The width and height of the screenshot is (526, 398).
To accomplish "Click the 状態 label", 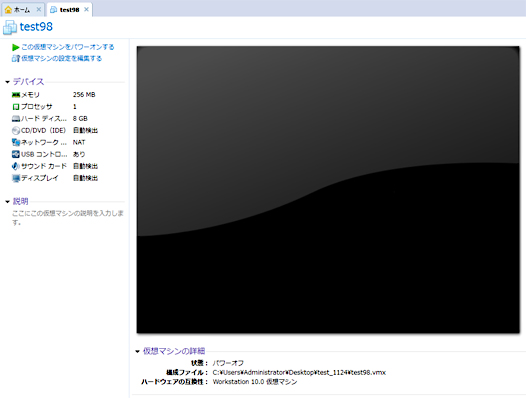I will tap(199, 363).
